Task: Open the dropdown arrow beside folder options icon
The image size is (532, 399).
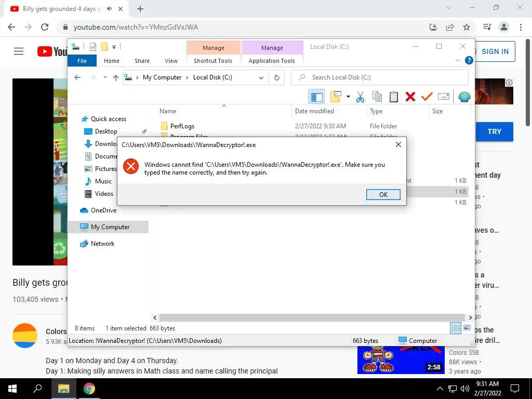Action: click(348, 97)
